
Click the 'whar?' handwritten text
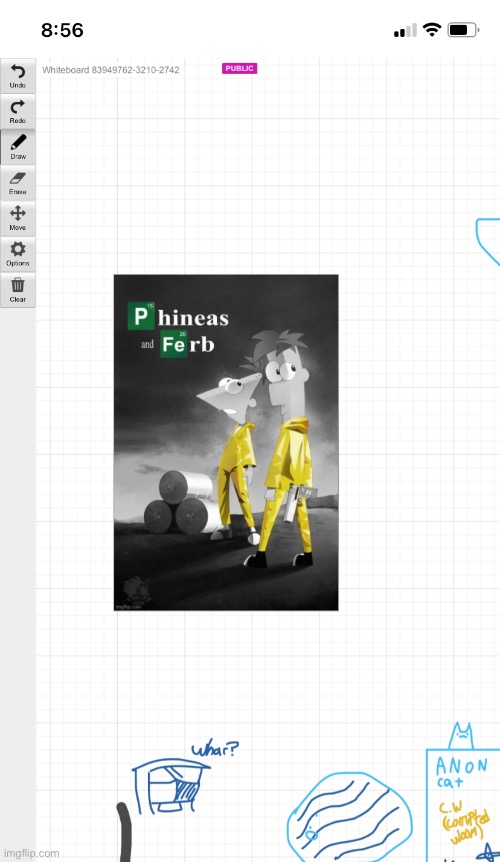pyautogui.click(x=215, y=749)
